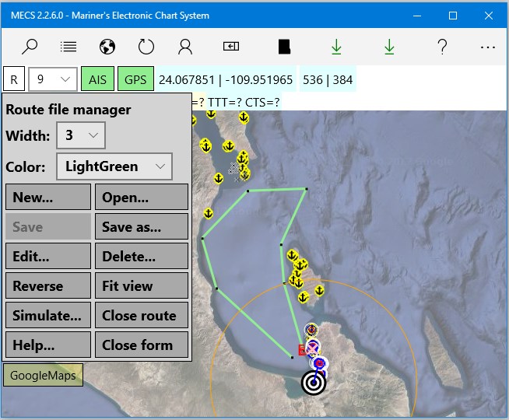Screen dimensions: 509x420
Task: Click the black document page icon
Action: point(284,47)
